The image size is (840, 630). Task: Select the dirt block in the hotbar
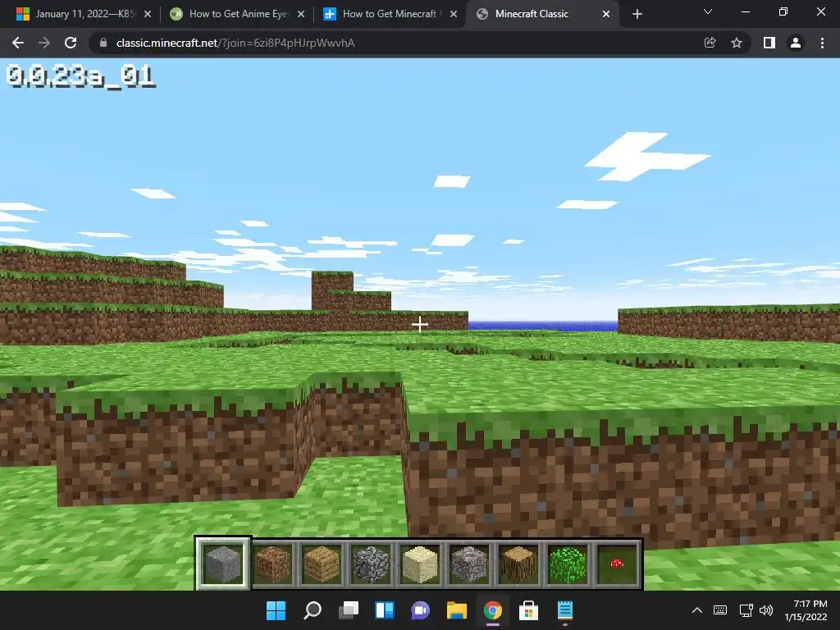(x=272, y=564)
